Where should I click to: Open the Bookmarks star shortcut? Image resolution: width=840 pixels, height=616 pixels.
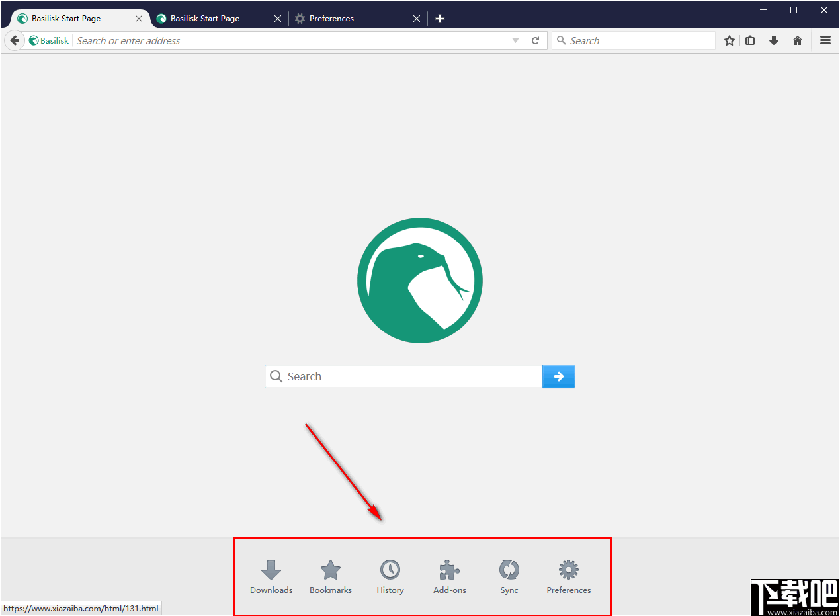pyautogui.click(x=331, y=577)
